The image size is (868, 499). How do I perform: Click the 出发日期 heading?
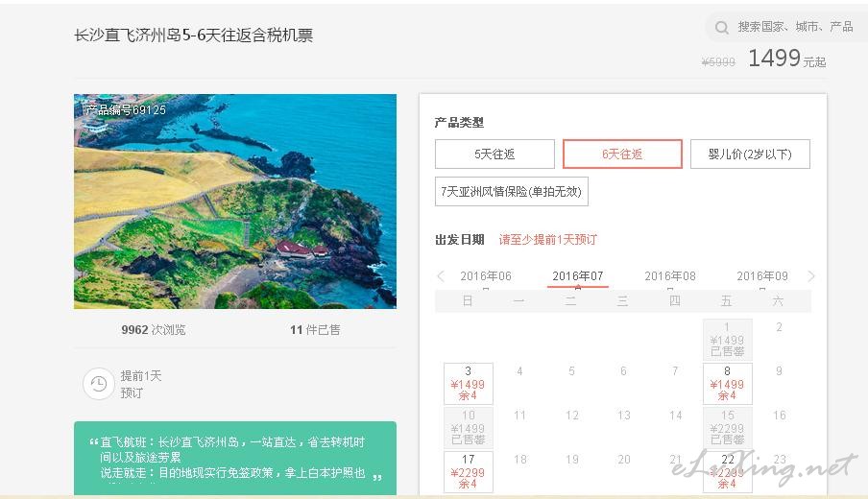click(x=460, y=240)
